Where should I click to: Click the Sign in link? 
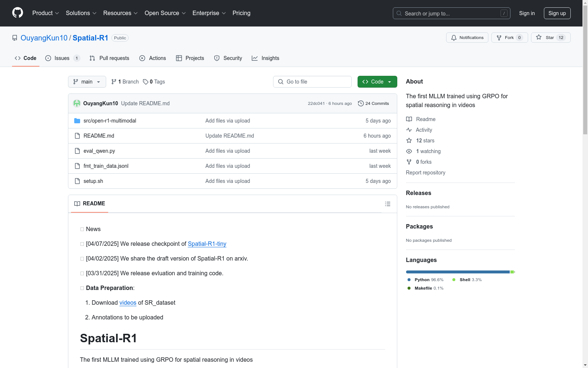(x=527, y=13)
